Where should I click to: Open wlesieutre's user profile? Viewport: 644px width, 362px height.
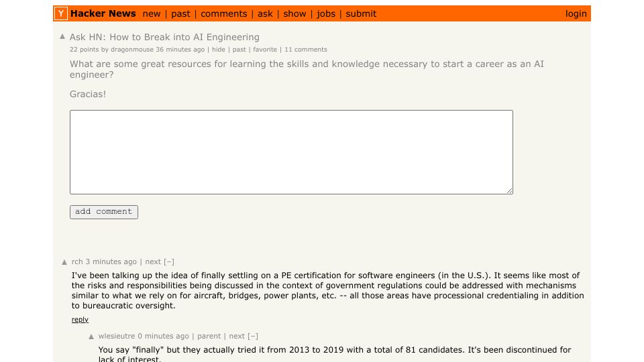point(117,336)
